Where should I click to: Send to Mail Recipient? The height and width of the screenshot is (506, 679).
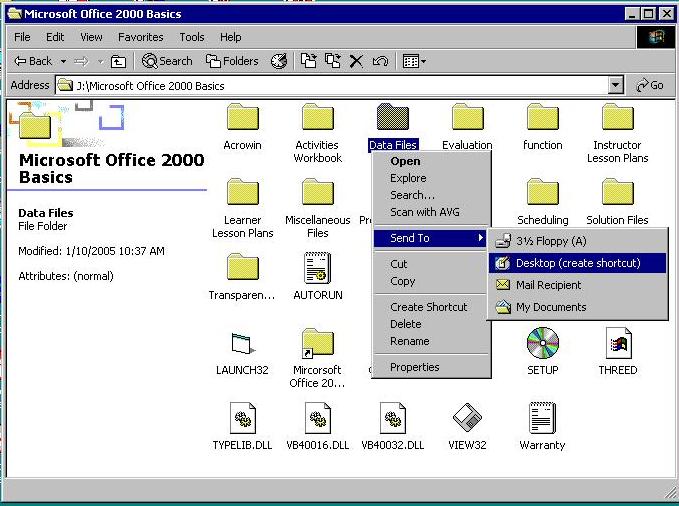(578, 285)
